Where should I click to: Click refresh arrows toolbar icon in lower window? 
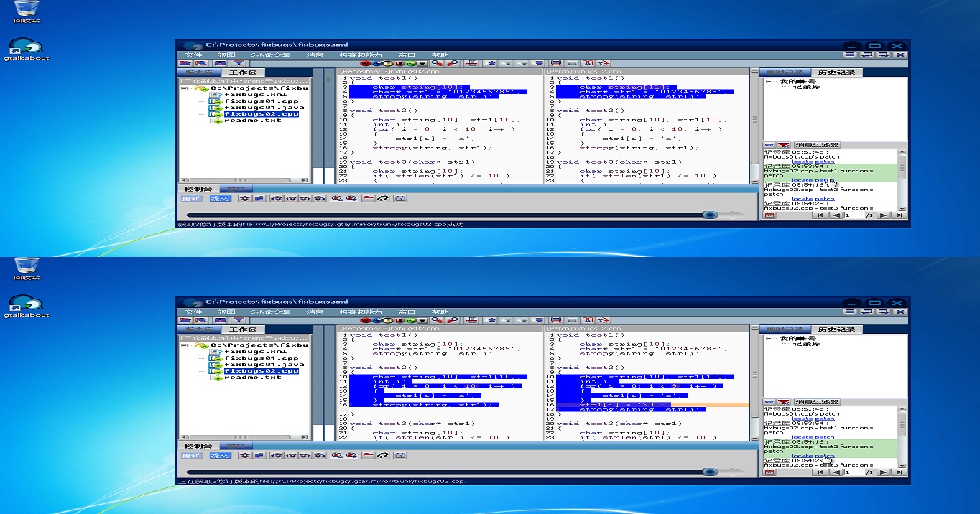click(603, 320)
